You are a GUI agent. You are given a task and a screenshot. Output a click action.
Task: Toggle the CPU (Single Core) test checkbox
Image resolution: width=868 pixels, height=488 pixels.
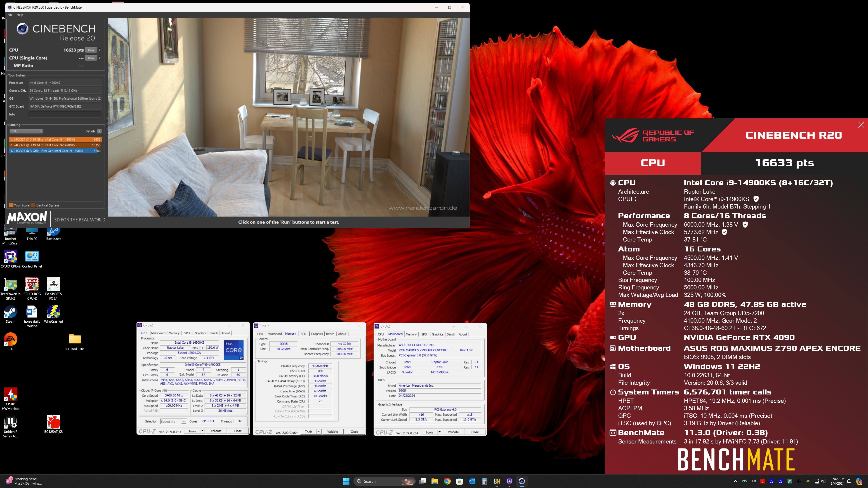pyautogui.click(x=100, y=58)
